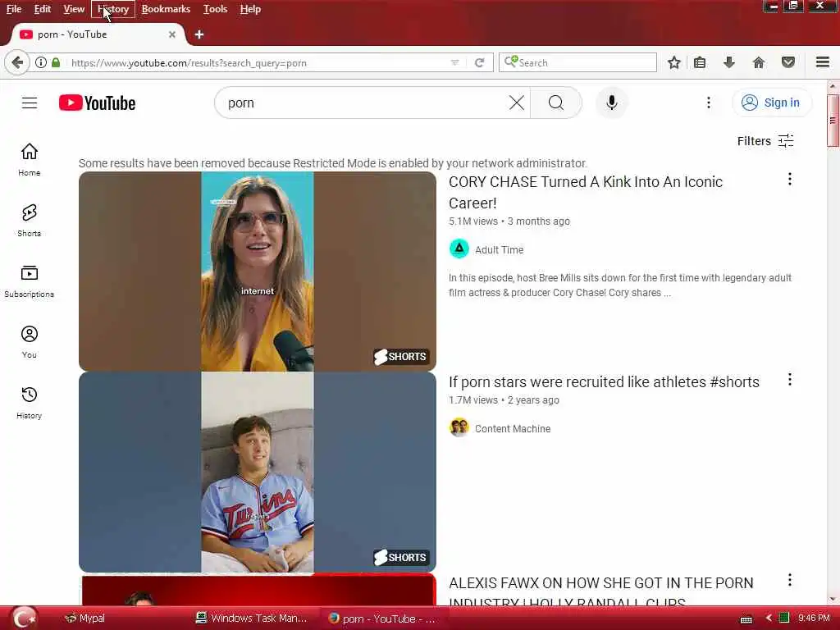
Task: Click scrollbar down arrow
Action: 833,600
